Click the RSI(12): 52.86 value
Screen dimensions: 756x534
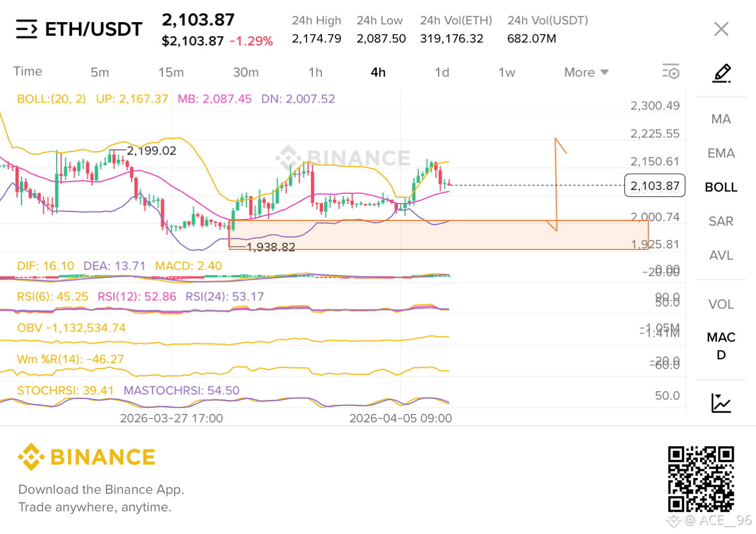137,296
